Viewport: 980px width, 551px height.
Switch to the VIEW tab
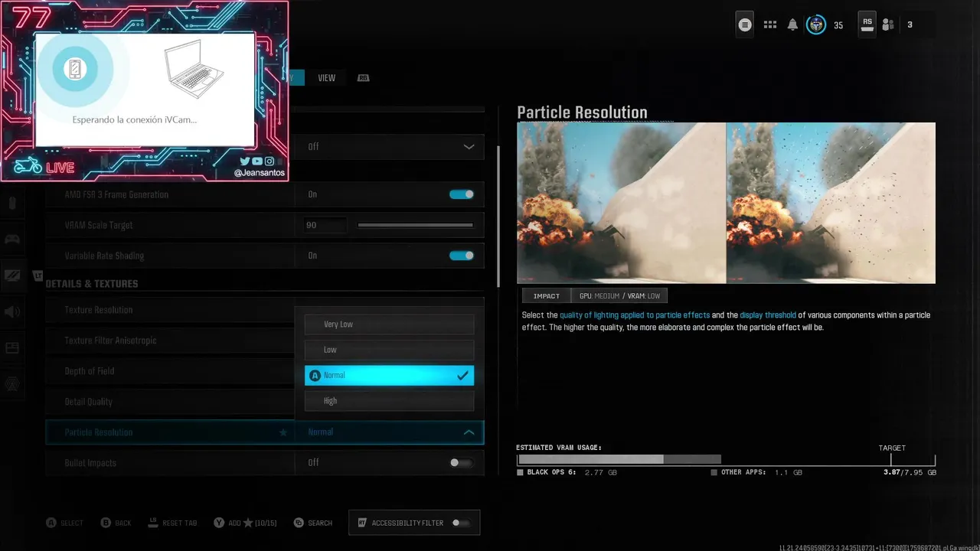327,78
